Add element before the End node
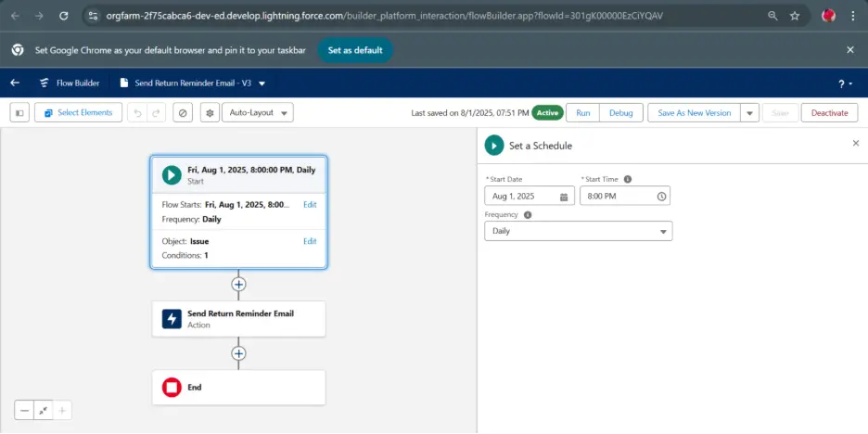 [238, 353]
